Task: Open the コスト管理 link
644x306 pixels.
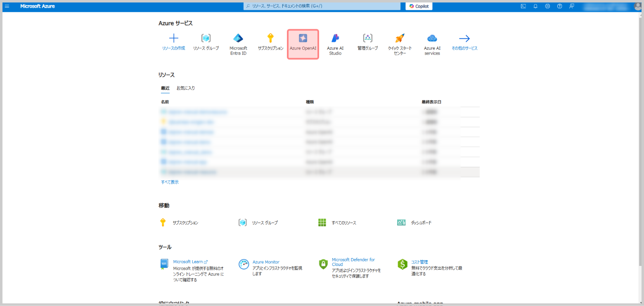Action: coord(419,262)
